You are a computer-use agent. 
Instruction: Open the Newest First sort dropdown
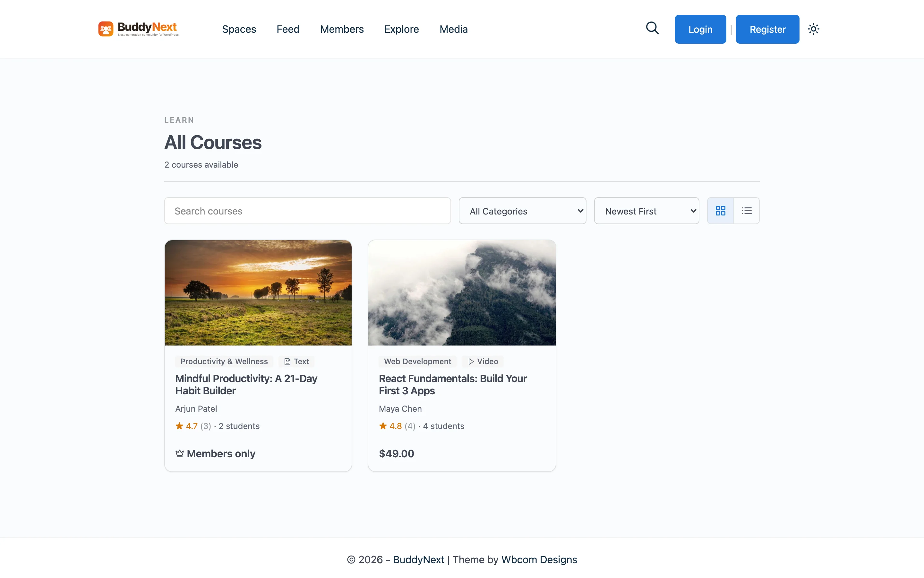(x=646, y=211)
